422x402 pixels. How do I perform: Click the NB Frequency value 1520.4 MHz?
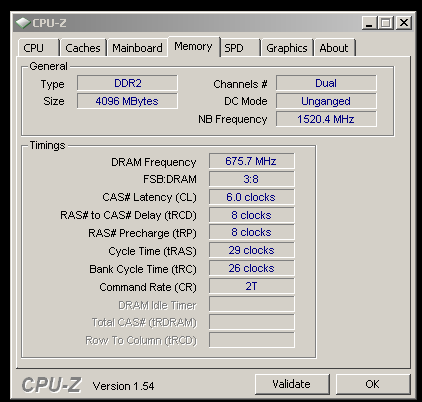(x=326, y=119)
